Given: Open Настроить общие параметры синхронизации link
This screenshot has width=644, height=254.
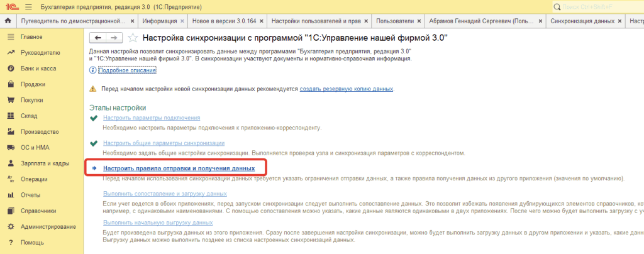Looking at the screenshot, I should click(x=164, y=143).
